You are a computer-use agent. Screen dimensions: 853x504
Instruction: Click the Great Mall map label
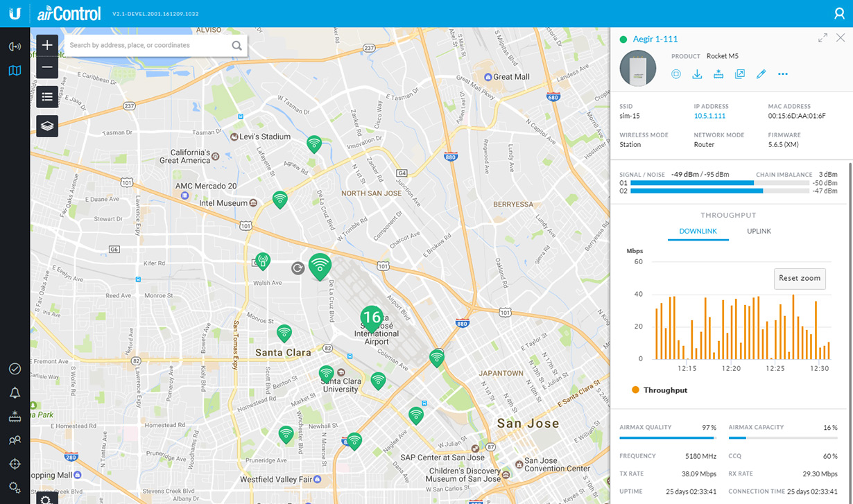(511, 77)
